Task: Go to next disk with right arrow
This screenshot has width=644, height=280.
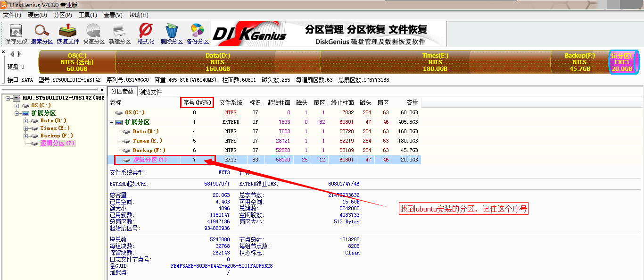Action: [x=19, y=54]
